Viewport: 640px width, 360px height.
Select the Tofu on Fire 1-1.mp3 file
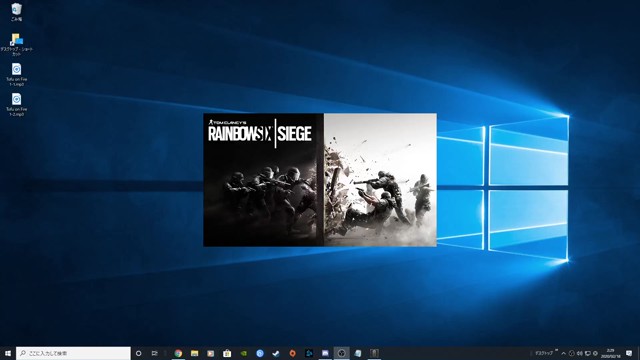[x=16, y=74]
